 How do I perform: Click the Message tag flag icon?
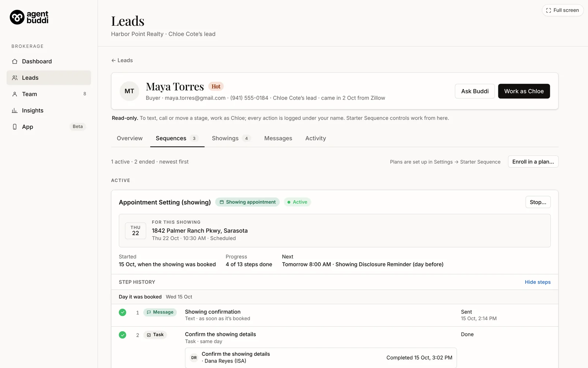(x=149, y=312)
